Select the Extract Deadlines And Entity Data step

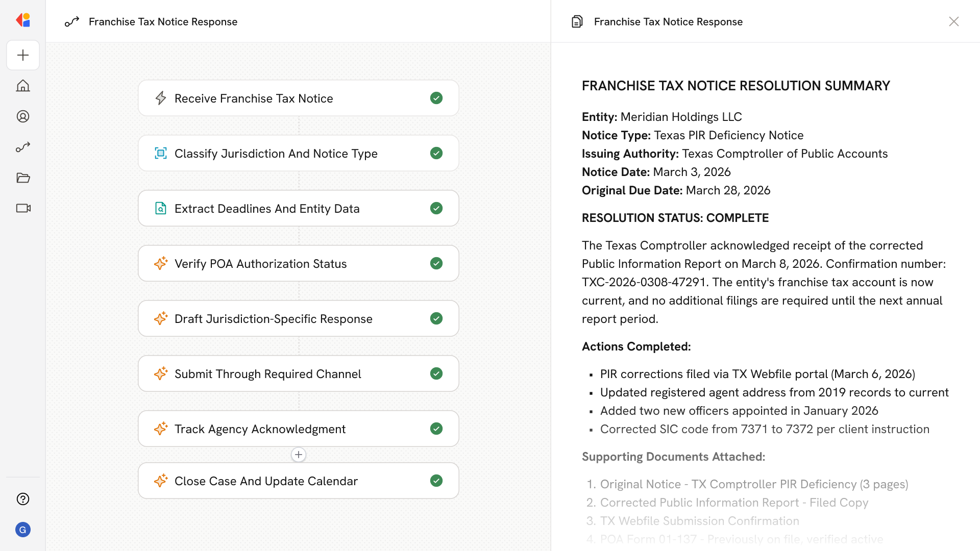pyautogui.click(x=267, y=208)
